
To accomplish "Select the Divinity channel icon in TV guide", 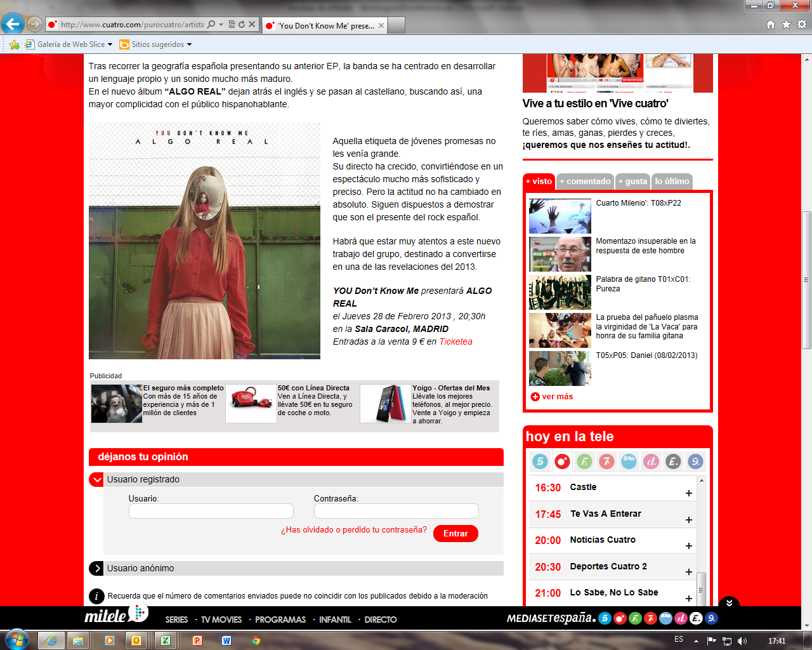I will (651, 461).
